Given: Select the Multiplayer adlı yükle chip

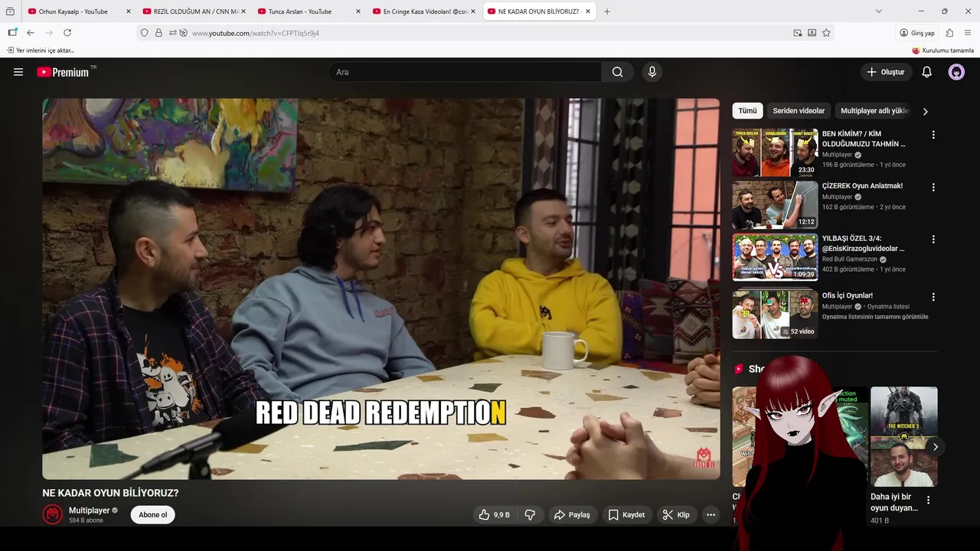Looking at the screenshot, I should tap(874, 111).
